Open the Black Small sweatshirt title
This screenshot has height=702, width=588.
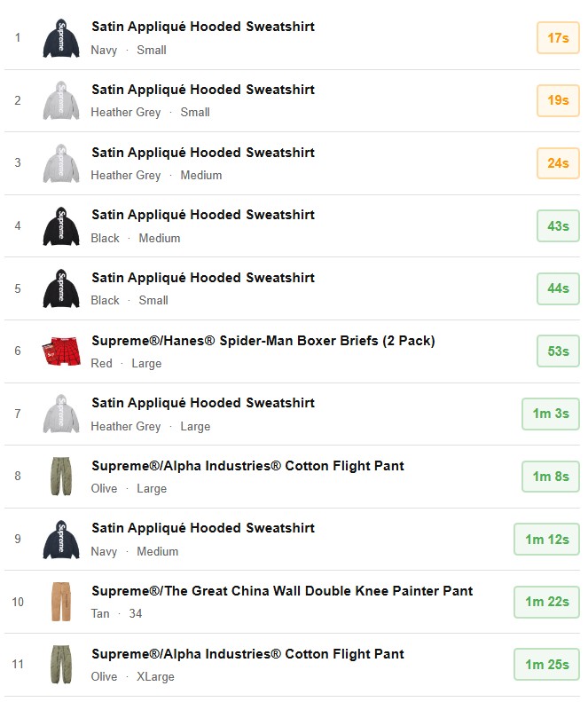tap(203, 278)
